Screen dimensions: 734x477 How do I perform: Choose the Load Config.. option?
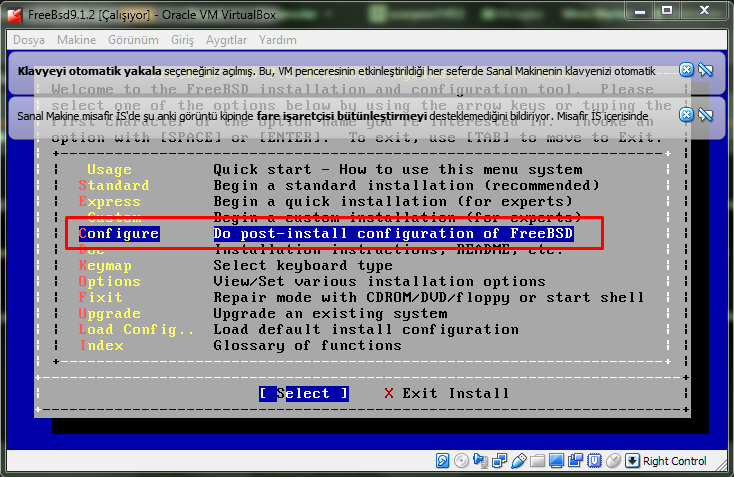point(136,330)
